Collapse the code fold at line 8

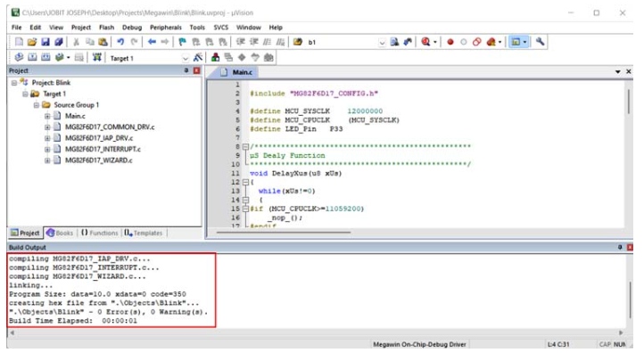pos(245,146)
